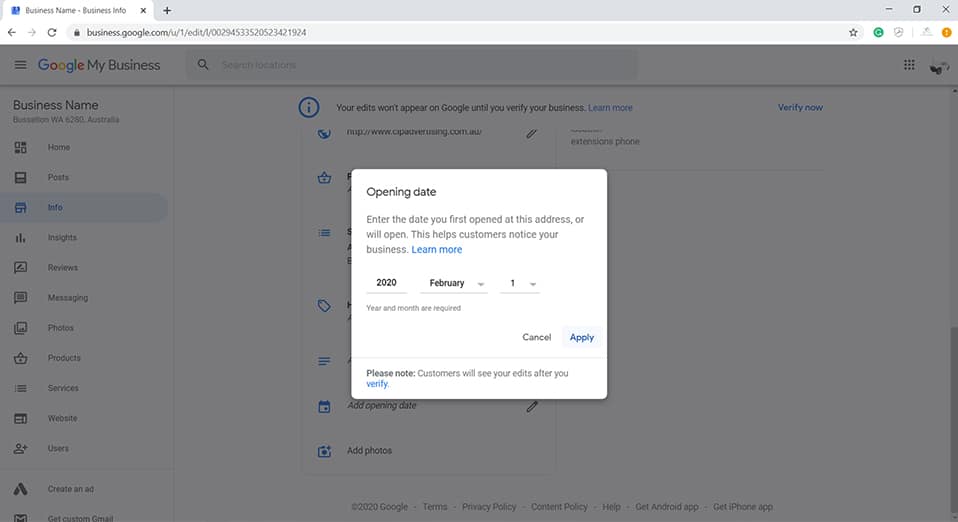Click the Add photos label

(x=369, y=451)
